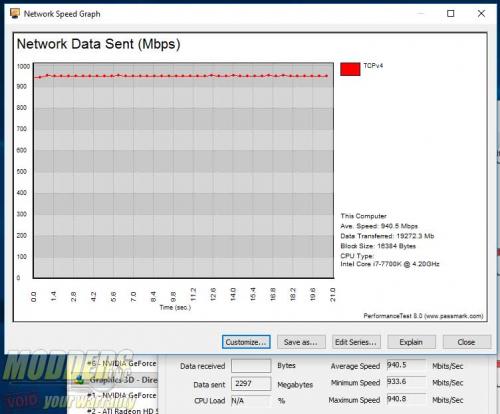This screenshot has width=500, height=414.
Task: Click the Data received input field
Action: (251, 366)
